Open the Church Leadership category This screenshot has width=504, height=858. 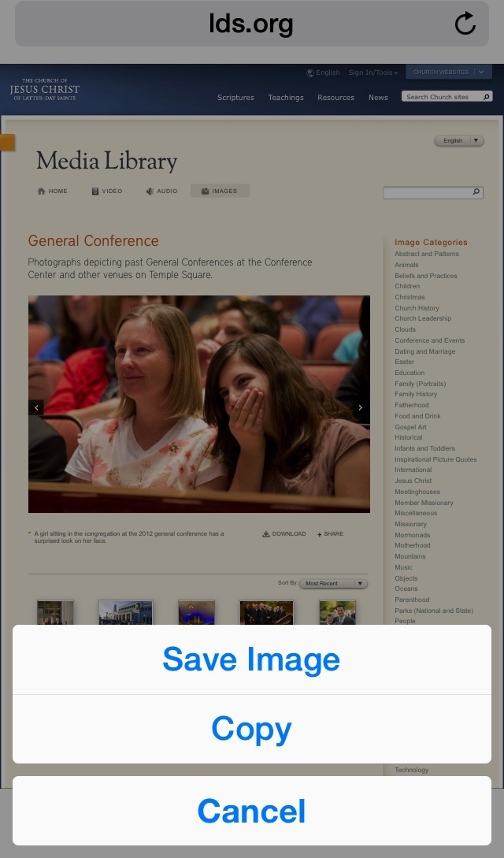tap(423, 318)
